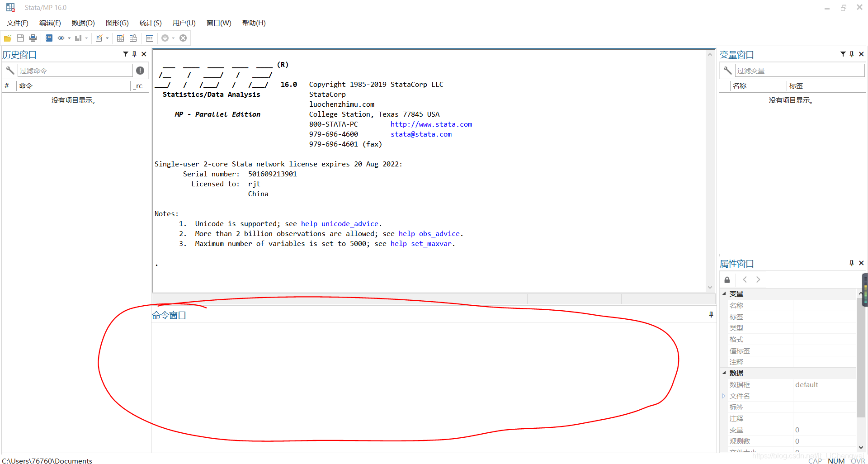Image resolution: width=868 pixels, height=464 pixels.
Task: Open the help set_maxvar link
Action: pos(421,244)
